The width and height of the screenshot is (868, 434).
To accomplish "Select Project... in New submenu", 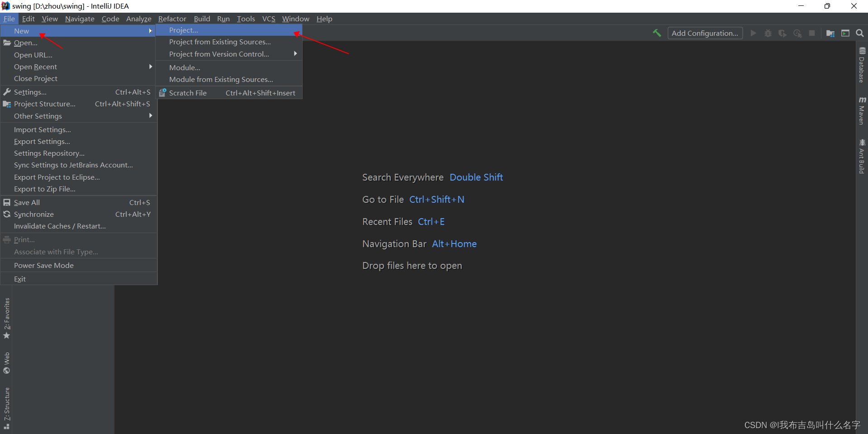I will pos(228,30).
